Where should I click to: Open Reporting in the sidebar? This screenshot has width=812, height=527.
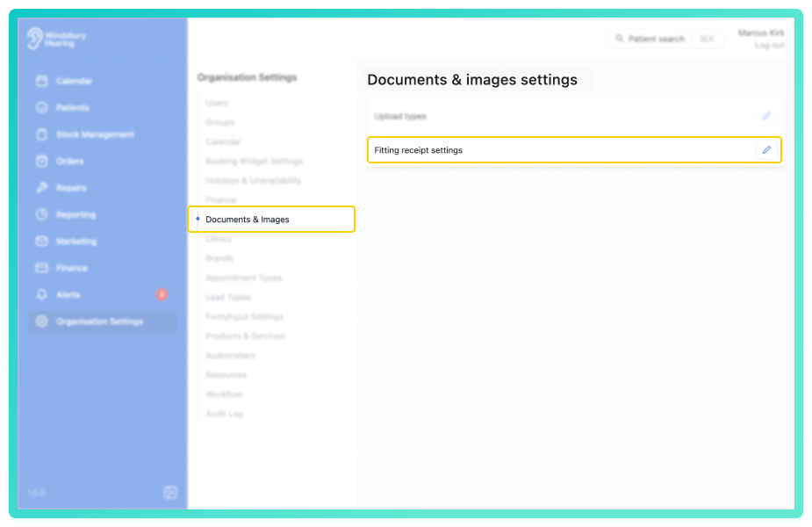76,214
